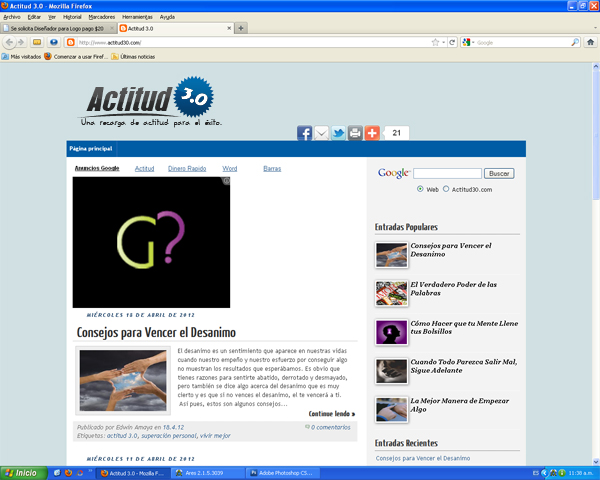Click thumbnail for La Mejor Manera de Empezar Algo

[x=391, y=410]
